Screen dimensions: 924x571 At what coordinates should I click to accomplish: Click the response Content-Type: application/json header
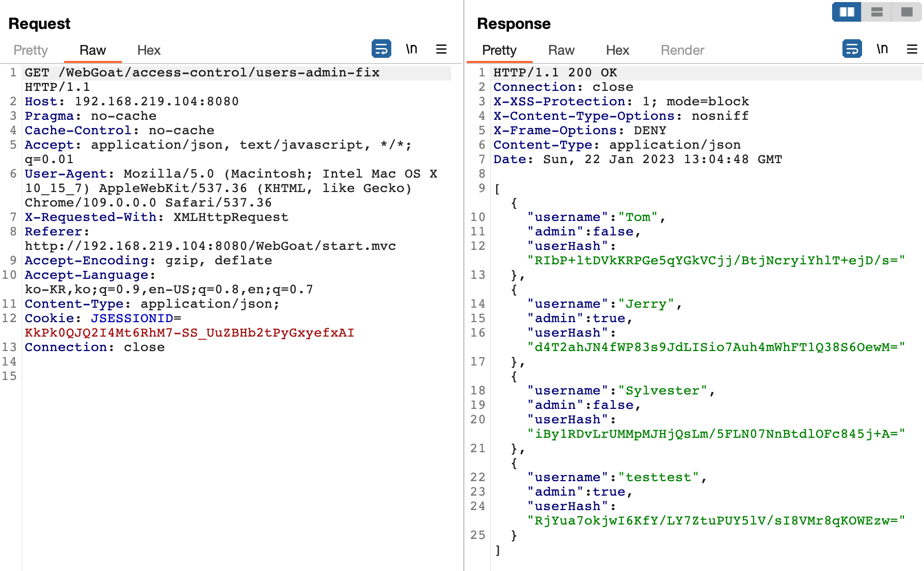(x=617, y=145)
